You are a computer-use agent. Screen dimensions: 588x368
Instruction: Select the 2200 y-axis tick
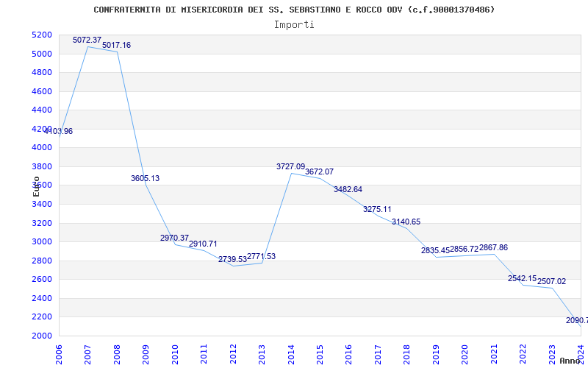pos(42,316)
